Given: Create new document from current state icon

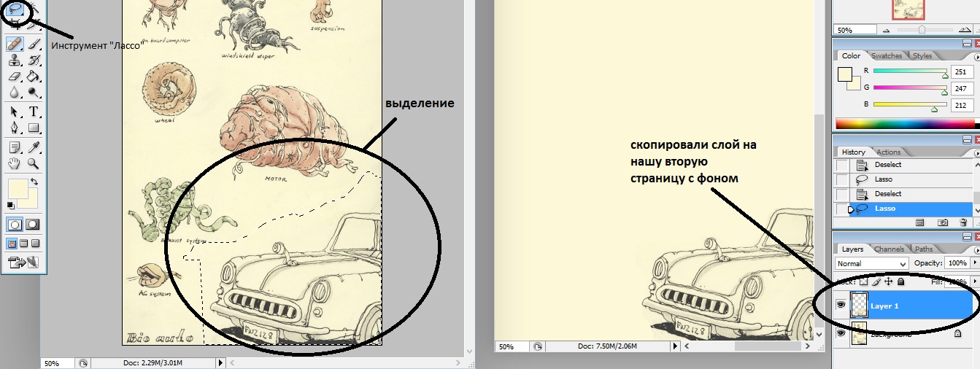Looking at the screenshot, I should (919, 222).
